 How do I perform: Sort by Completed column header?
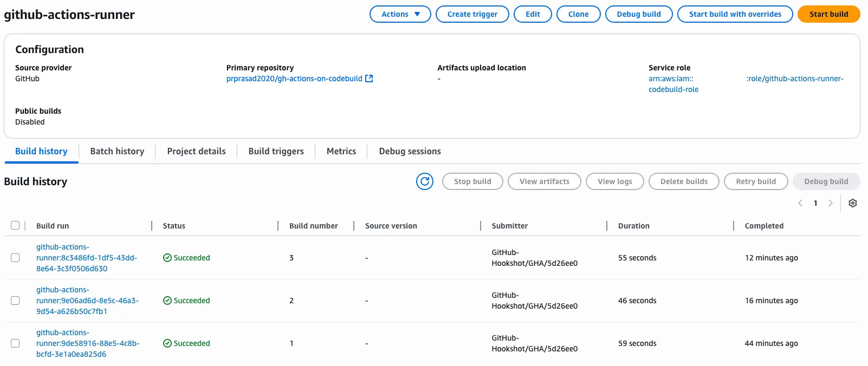click(x=764, y=226)
